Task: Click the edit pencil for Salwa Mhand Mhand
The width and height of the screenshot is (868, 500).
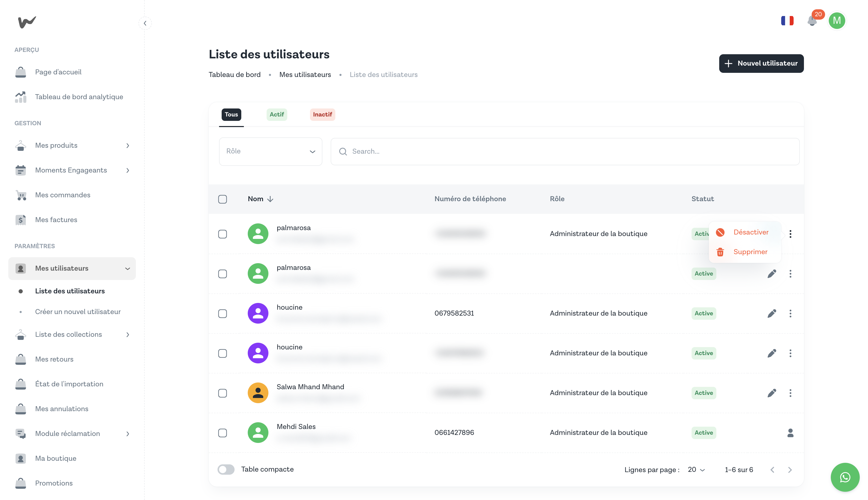Action: [771, 393]
